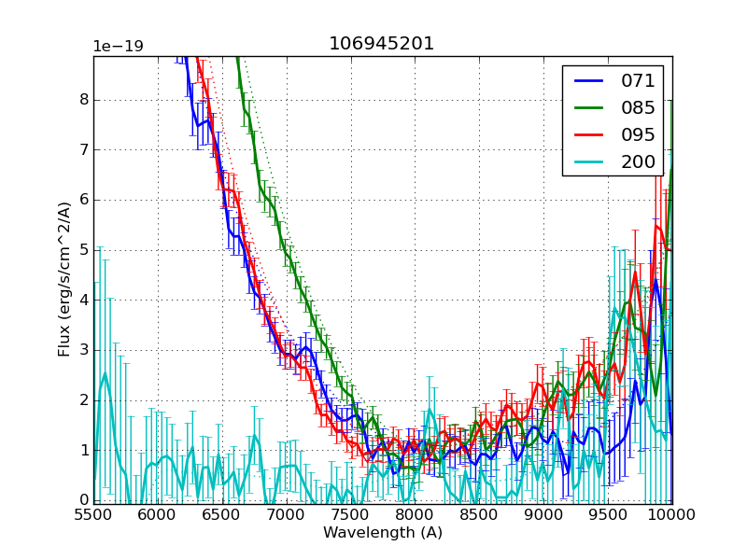
Task: Click the plot title 106945201
Action: [382, 44]
